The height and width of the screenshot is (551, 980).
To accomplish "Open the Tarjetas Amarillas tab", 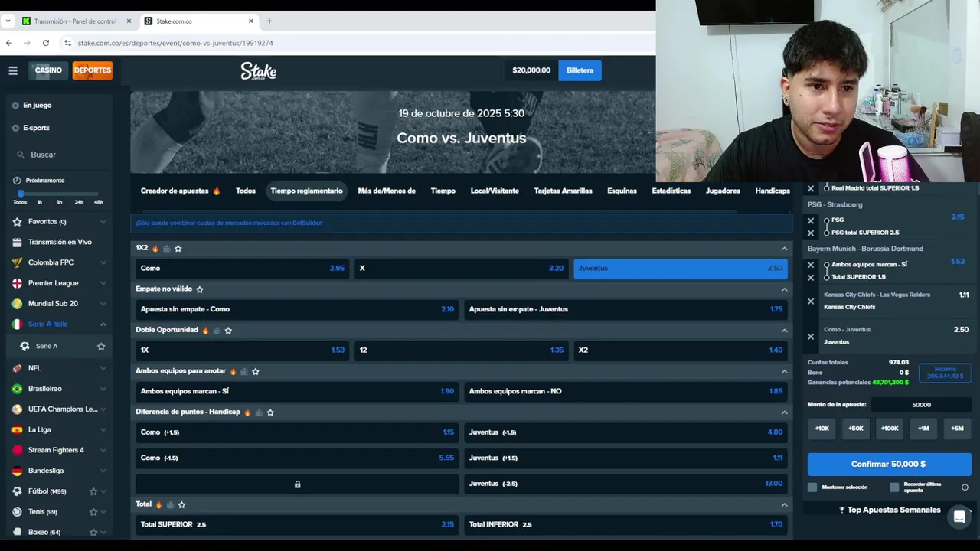I will click(x=563, y=191).
